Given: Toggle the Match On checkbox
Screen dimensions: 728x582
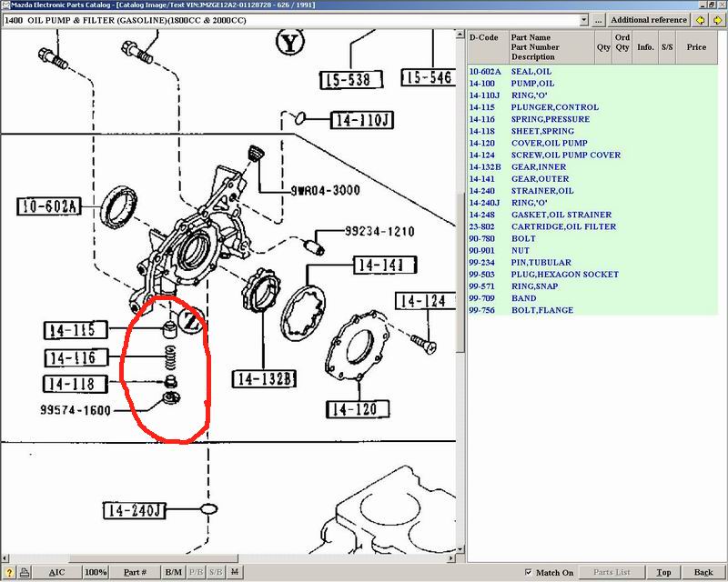Looking at the screenshot, I should pyautogui.click(x=529, y=572).
